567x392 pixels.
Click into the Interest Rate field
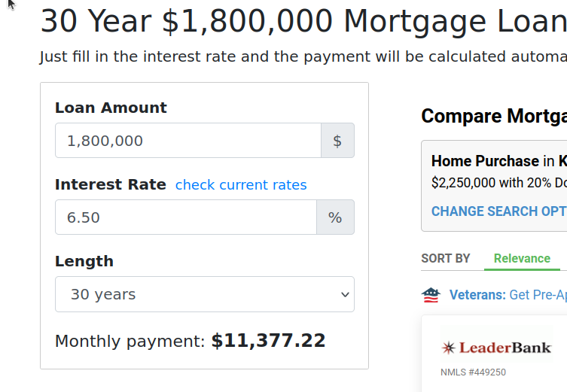[186, 217]
